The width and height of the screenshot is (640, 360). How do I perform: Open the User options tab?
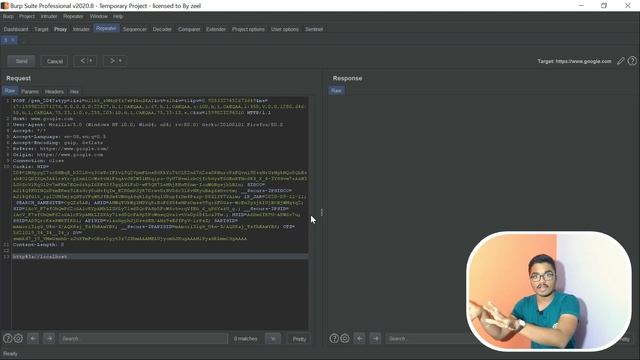(285, 29)
